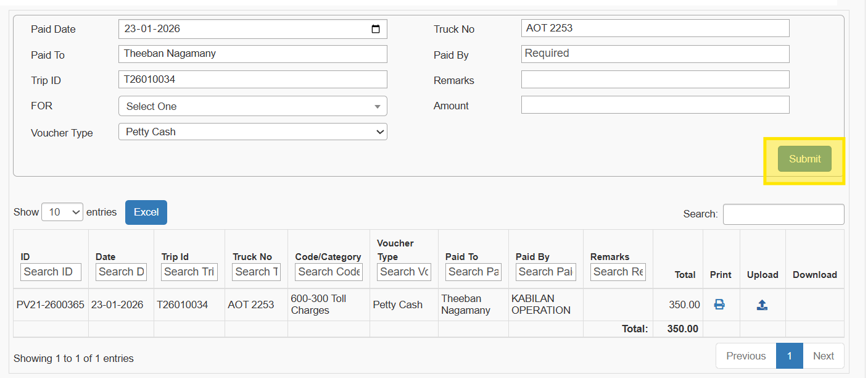Open the Voucher Type Petty Cash dropdown
The height and width of the screenshot is (378, 868).
click(x=253, y=132)
